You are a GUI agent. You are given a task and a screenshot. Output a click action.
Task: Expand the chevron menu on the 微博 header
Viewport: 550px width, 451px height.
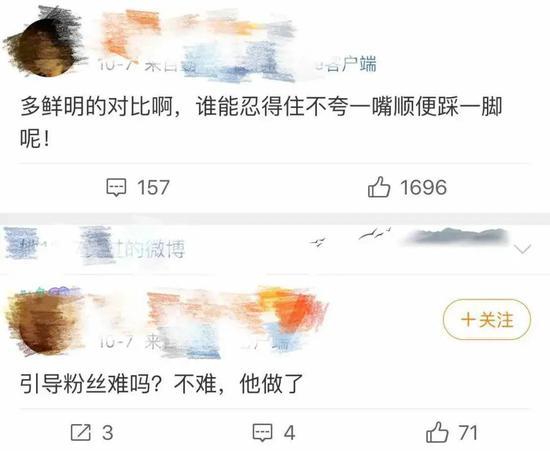tap(522, 249)
